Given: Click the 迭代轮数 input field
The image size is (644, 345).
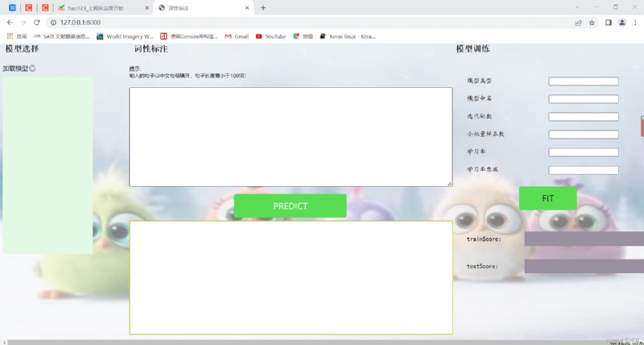Looking at the screenshot, I should click(584, 117).
